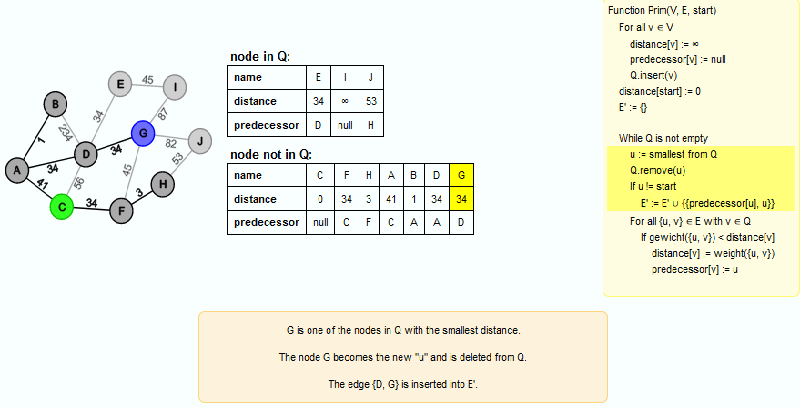The width and height of the screenshot is (800, 418).
Task: Select light gray node E
Action: point(120,84)
